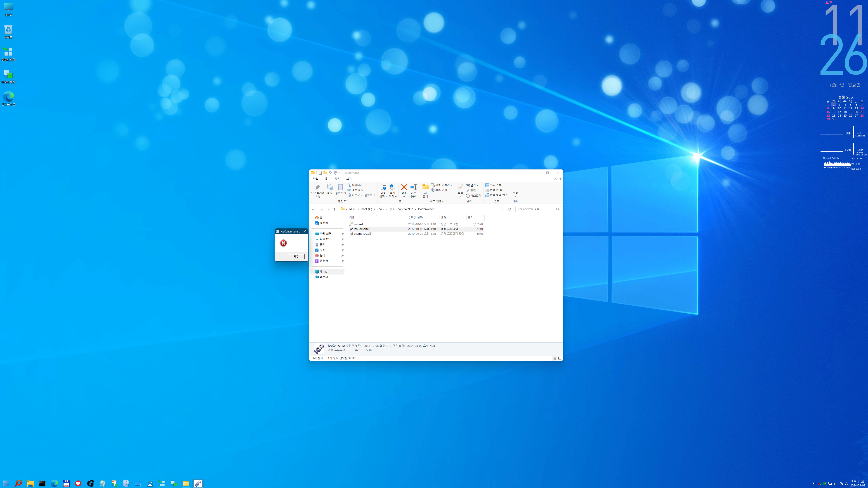Collapse the ribbon with the chevron

point(556,179)
